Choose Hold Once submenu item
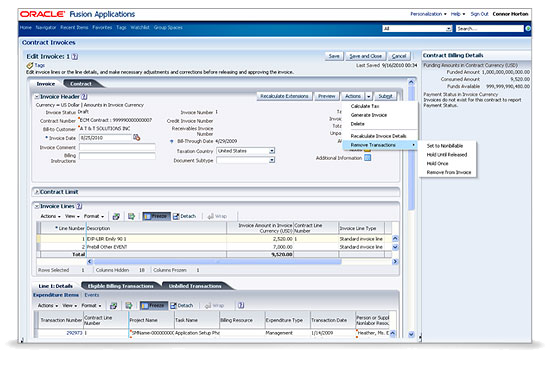Screen dimensions: 550x367 [437, 164]
